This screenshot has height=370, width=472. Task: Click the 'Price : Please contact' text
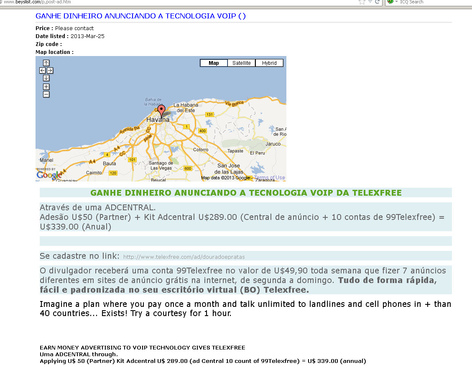(x=64, y=28)
